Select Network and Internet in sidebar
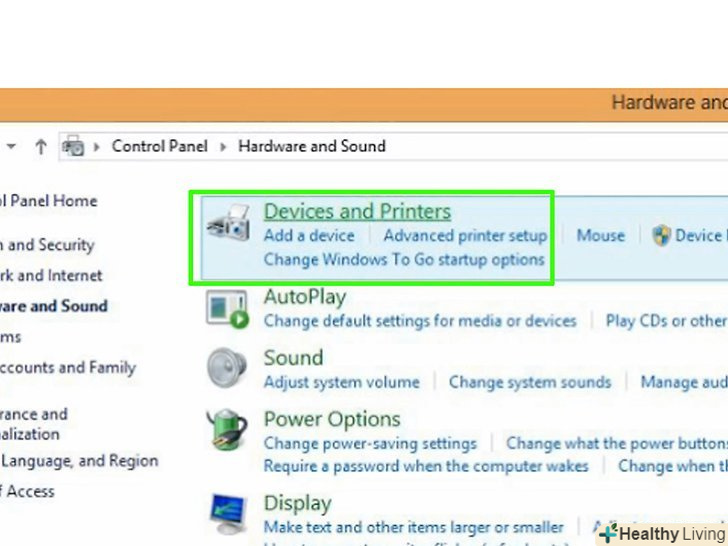Screen dimensions: 728x546 coord(51,275)
